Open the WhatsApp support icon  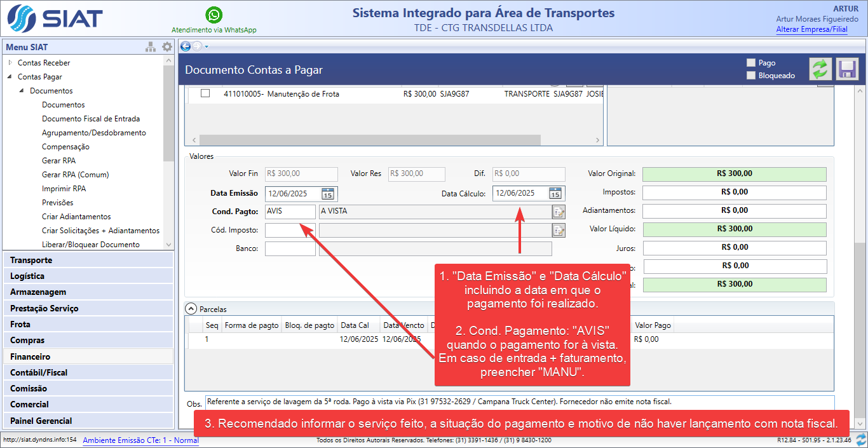(214, 15)
